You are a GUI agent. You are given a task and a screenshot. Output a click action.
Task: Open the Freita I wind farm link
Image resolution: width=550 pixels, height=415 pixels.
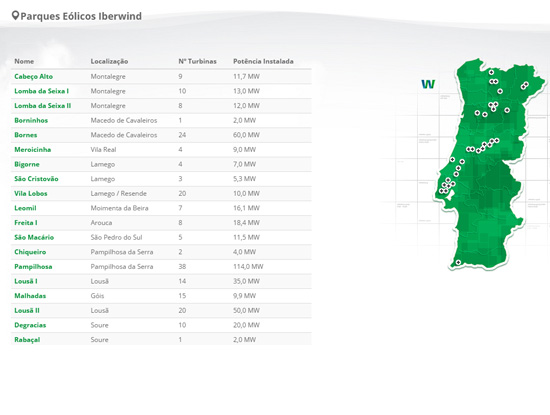point(26,223)
